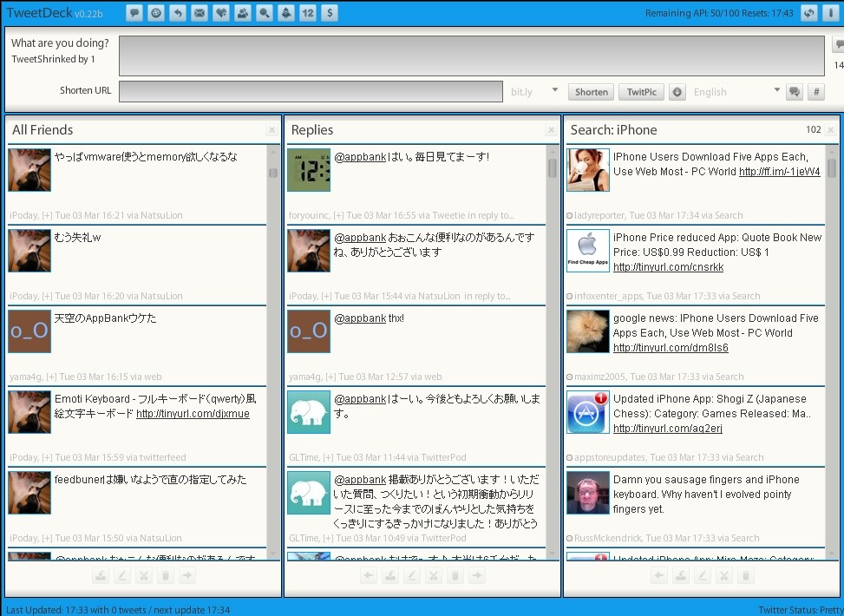
Task: Click the trash icon under Search: iPhone column
Action: tap(745, 575)
